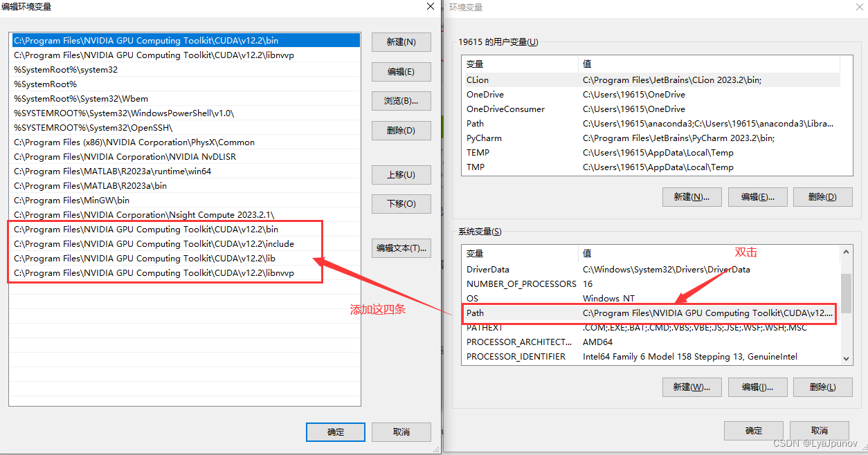
Task: Select the Nsight Compute 2023.2.1\ entry
Action: coord(186,215)
